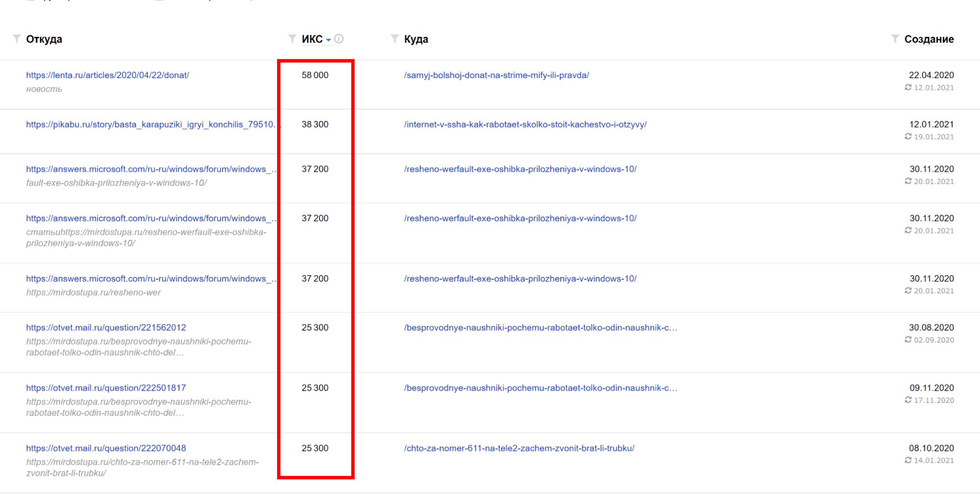
Task: Sort by the Откуда column header
Action: click(x=44, y=39)
